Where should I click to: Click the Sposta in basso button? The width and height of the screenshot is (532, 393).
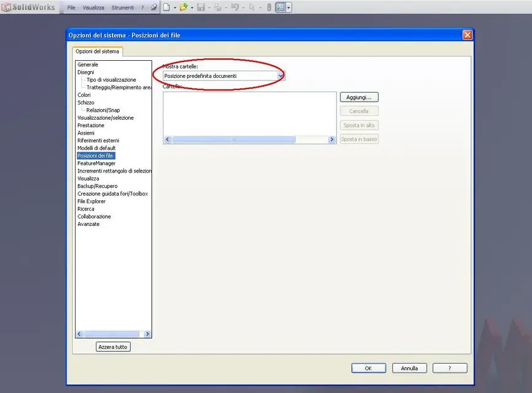click(x=359, y=139)
